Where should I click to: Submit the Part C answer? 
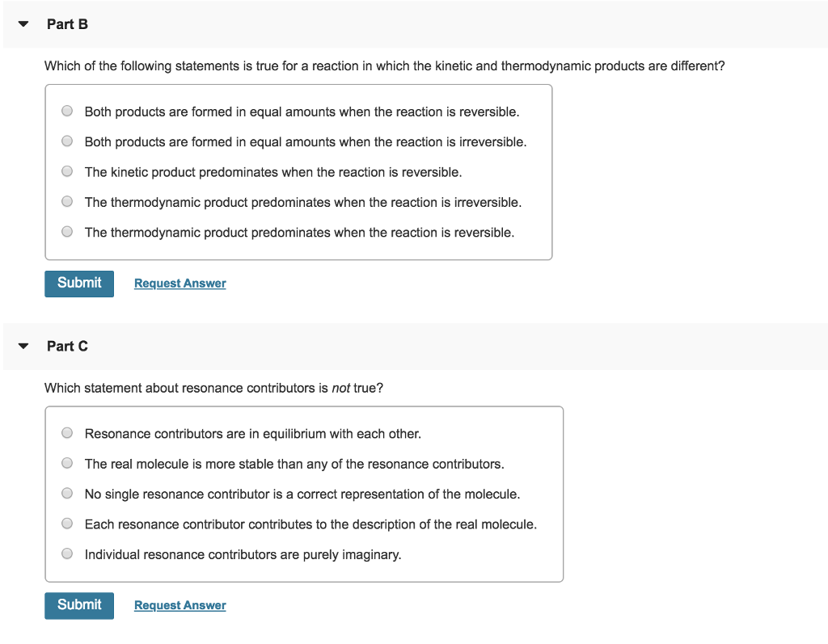[x=79, y=605]
